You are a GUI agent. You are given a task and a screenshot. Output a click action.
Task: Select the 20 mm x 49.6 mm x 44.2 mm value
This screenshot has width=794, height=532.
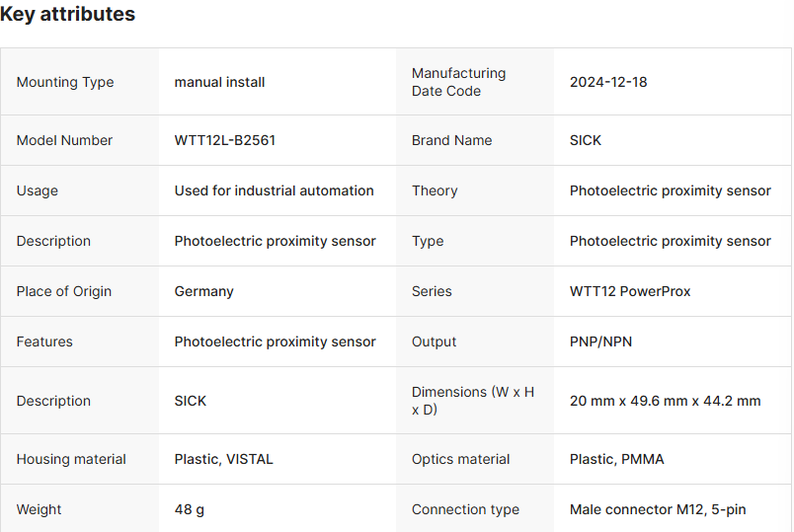(x=666, y=401)
